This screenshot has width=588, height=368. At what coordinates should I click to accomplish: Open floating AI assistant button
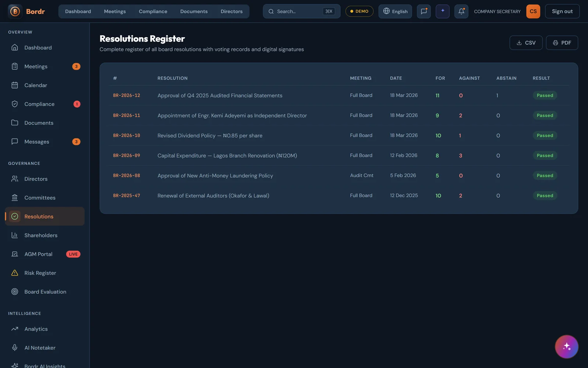567,347
